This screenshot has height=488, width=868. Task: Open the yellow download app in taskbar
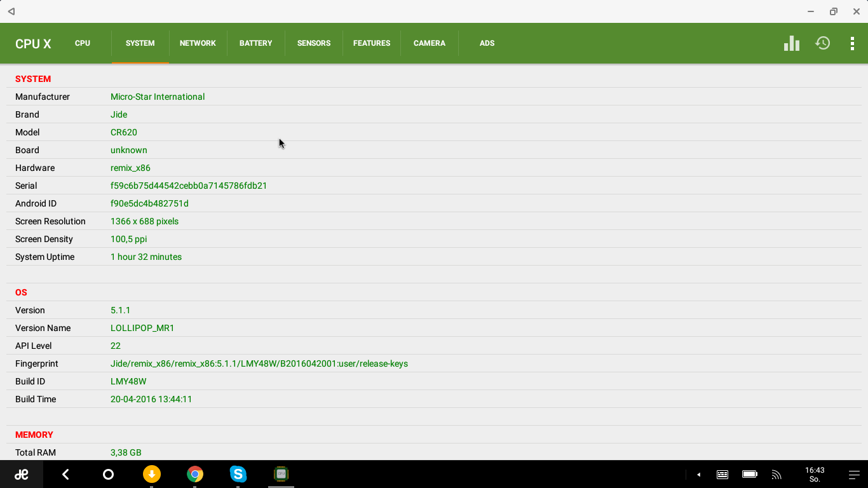click(x=151, y=474)
